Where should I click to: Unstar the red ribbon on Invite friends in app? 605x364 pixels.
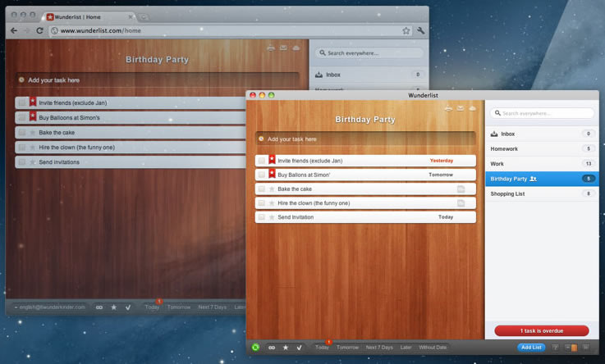(272, 159)
